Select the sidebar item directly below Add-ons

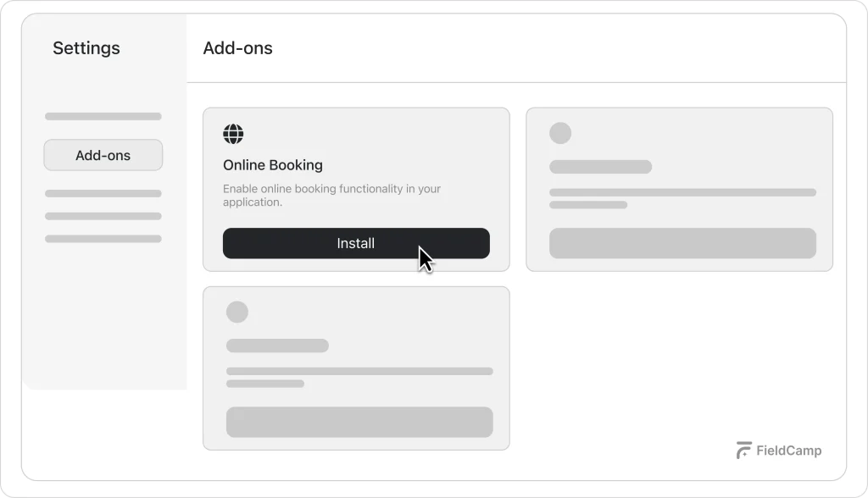point(103,193)
